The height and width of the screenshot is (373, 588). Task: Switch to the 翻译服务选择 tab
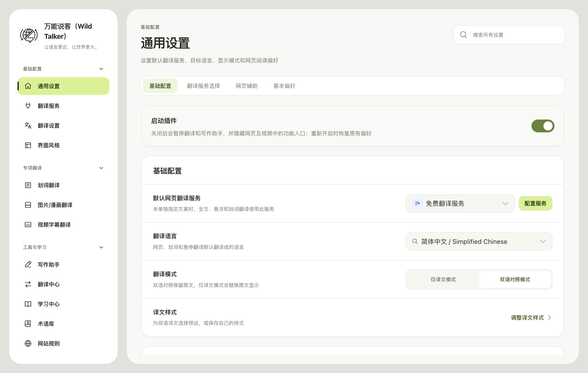[204, 86]
